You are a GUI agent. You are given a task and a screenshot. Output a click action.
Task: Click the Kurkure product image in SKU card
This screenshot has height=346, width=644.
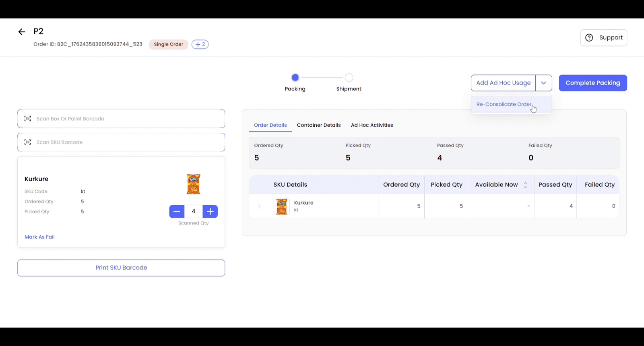click(x=194, y=184)
